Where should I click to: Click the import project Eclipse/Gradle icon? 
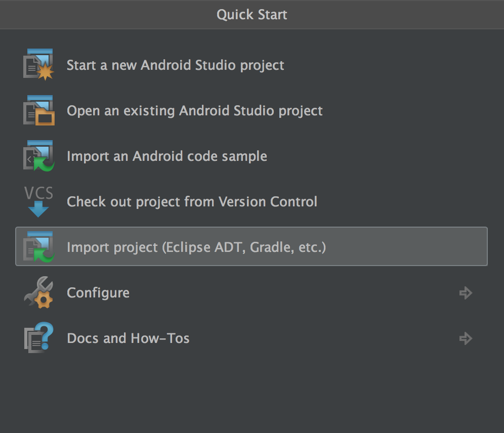pos(38,247)
